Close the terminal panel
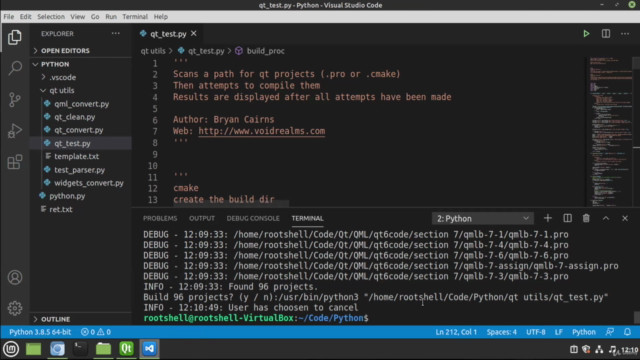The image size is (640, 360). point(625,218)
